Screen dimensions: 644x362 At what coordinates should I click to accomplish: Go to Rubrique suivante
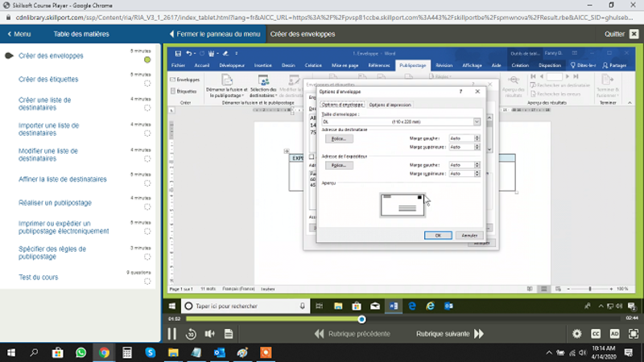click(x=450, y=334)
